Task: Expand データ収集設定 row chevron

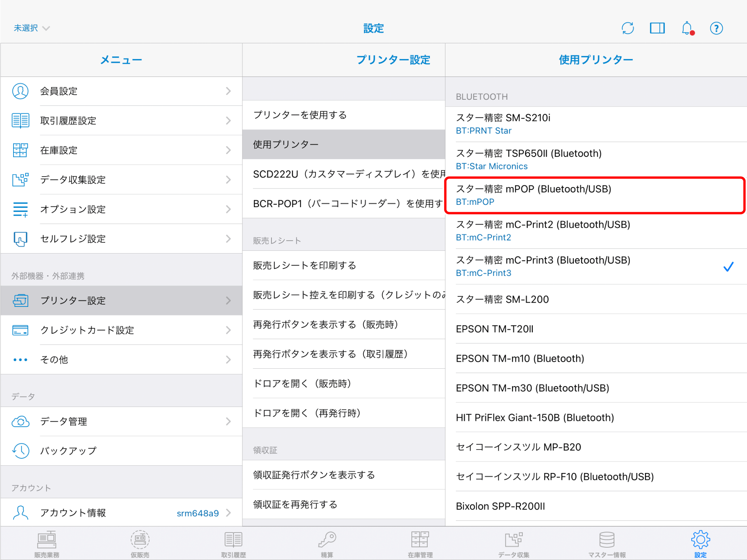Action: click(x=229, y=180)
